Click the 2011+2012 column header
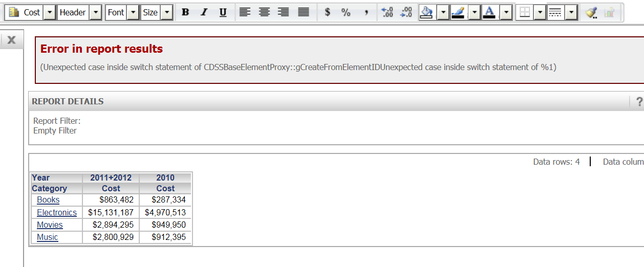Viewport: 644px width, 267px height. 111,177
